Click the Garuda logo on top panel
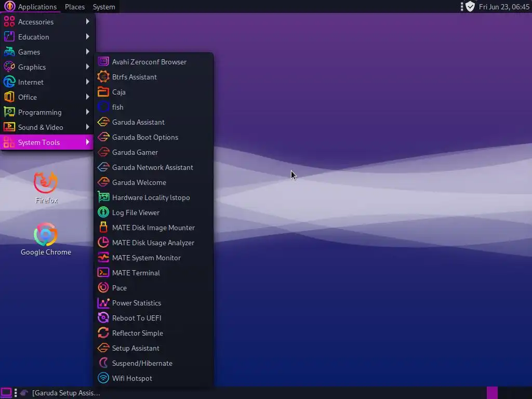The image size is (532, 399). tap(9, 6)
